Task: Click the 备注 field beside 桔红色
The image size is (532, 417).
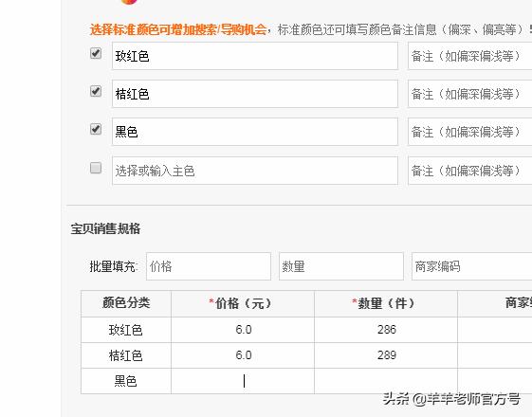Action: 470,94
